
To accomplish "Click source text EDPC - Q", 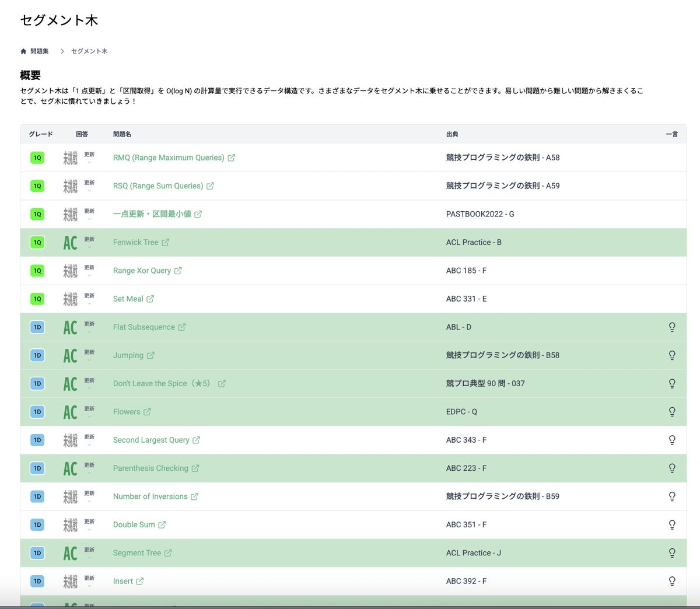I will [461, 412].
